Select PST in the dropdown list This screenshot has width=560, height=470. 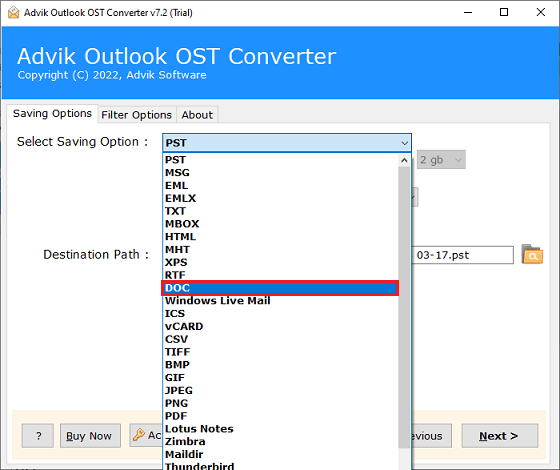pyautogui.click(x=281, y=160)
